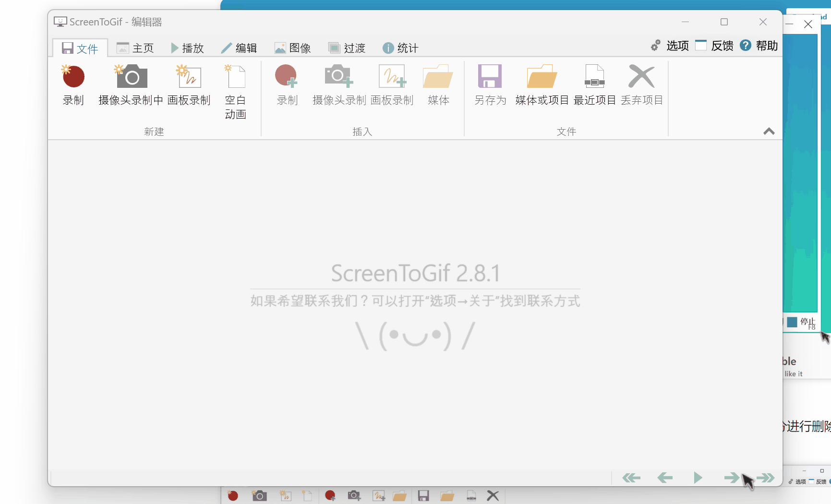Screen dimensions: 831x504
Task: Click camera icon in background window strip
Action: (259, 495)
